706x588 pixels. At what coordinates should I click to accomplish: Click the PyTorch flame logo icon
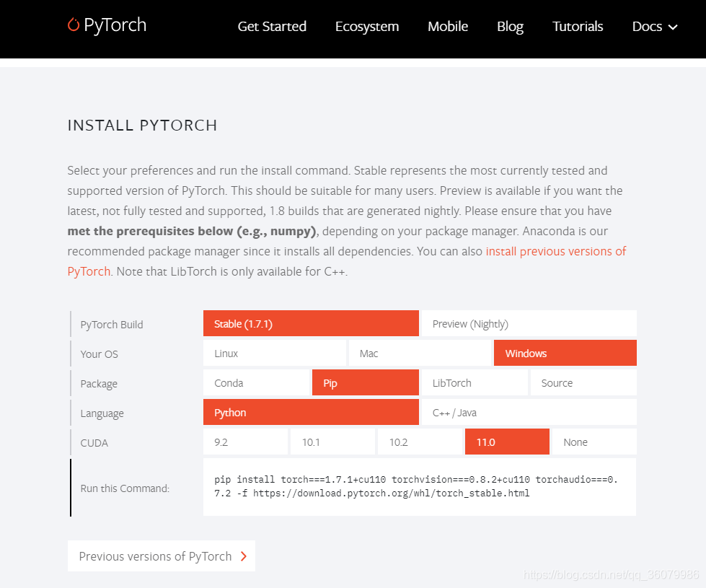74,25
